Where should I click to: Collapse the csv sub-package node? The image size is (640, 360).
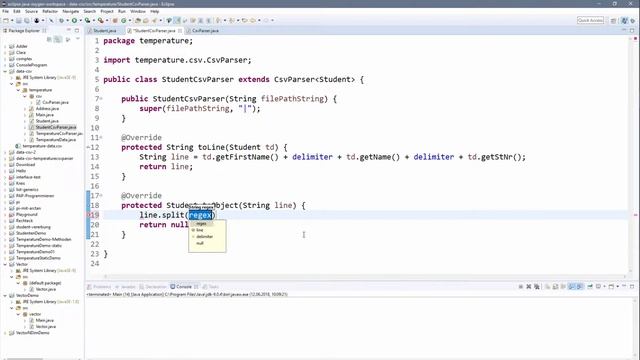point(24,96)
